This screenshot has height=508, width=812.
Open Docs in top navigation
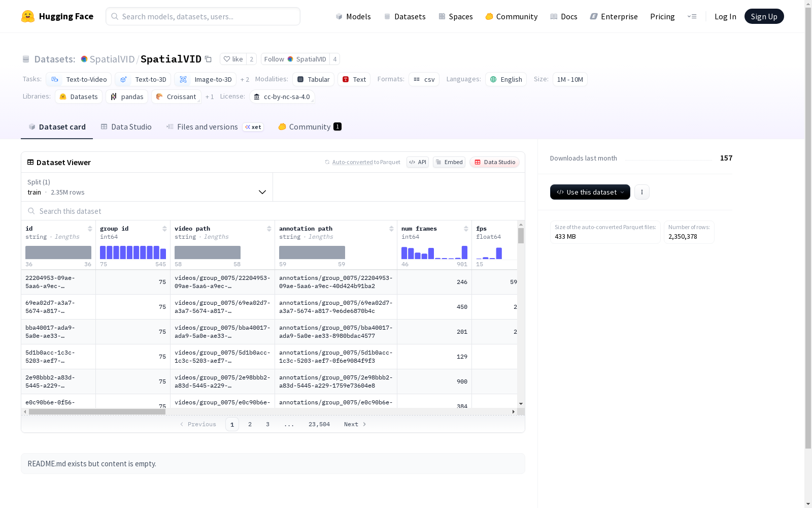(x=563, y=16)
